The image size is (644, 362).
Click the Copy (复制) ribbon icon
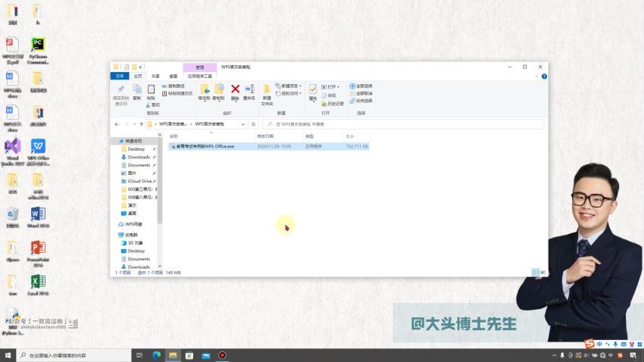coord(137,92)
